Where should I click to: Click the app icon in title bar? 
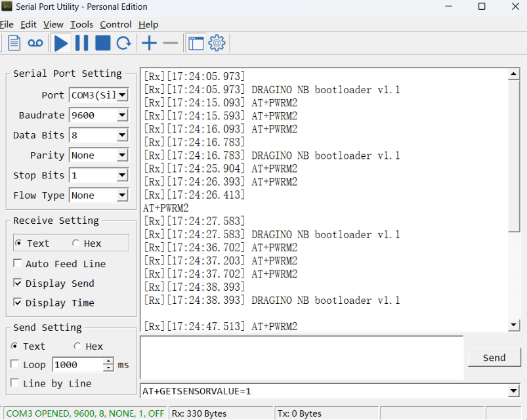[7, 7]
